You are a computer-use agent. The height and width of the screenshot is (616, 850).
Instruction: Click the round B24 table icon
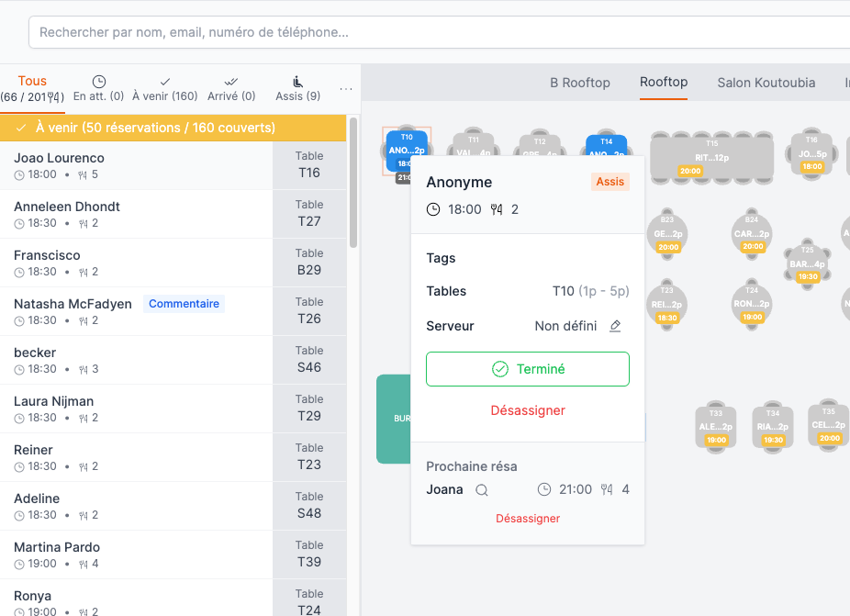[752, 234]
